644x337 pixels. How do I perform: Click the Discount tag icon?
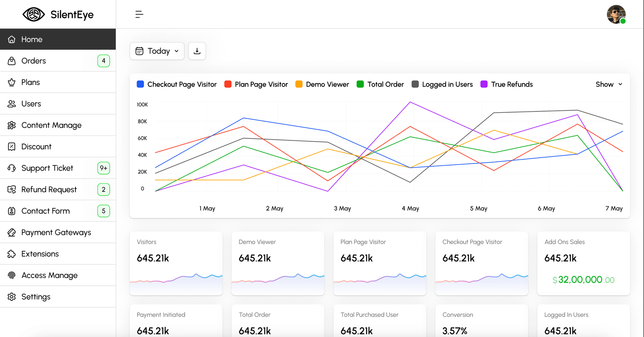pyautogui.click(x=12, y=146)
